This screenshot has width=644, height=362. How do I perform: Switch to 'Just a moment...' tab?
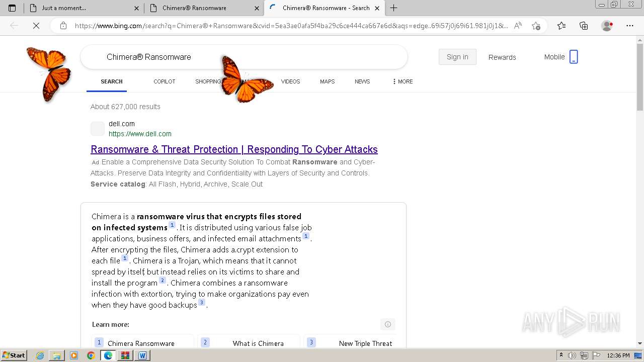tap(84, 8)
